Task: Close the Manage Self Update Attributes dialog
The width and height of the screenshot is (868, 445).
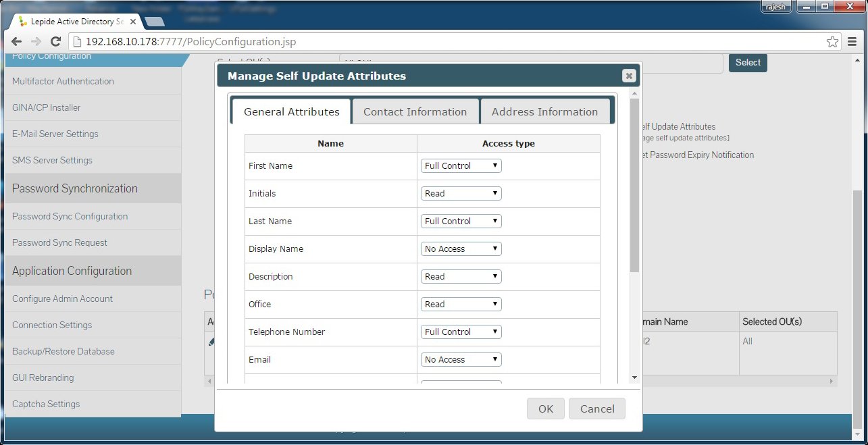Action: pos(629,76)
